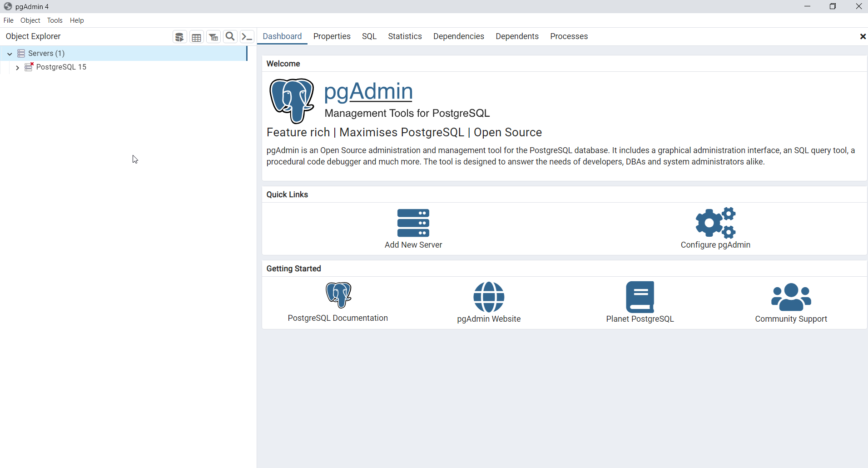Open Search Objects magnifier icon
Viewport: 868px width, 468px height.
click(230, 37)
